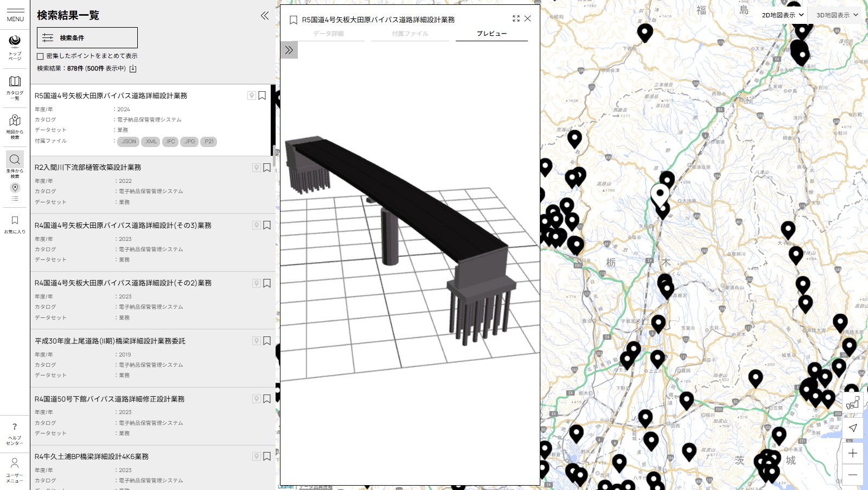Open お気に入り favorites in the sidebar
Image resolution: width=868 pixels, height=490 pixels.
click(15, 225)
